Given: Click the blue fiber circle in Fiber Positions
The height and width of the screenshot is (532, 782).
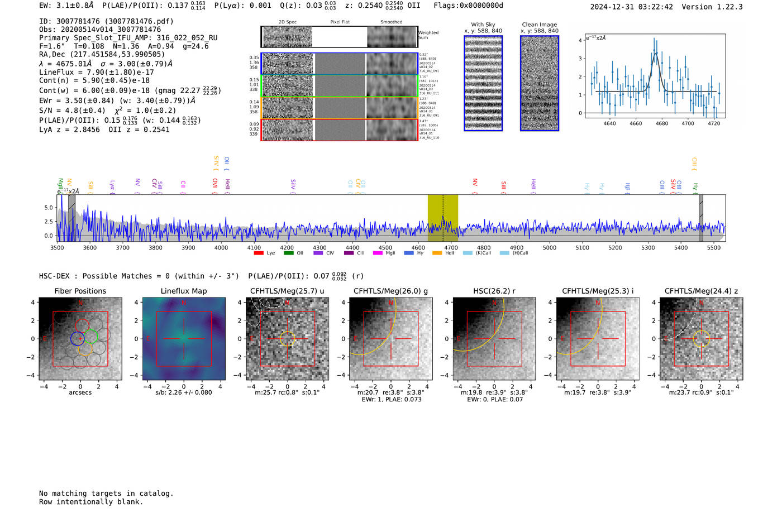Looking at the screenshot, I should tap(77, 338).
